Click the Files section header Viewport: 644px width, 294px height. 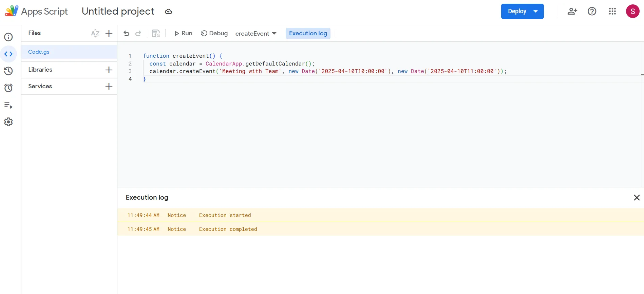click(x=35, y=33)
